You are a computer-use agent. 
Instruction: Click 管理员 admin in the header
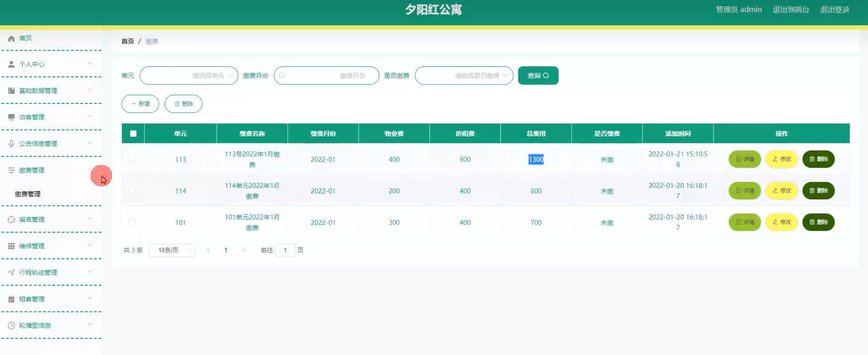(x=739, y=9)
